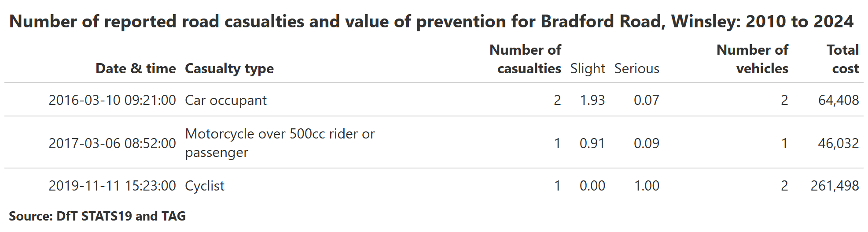Select the "Slight" column header
This screenshot has width=868, height=232.
pos(588,68)
